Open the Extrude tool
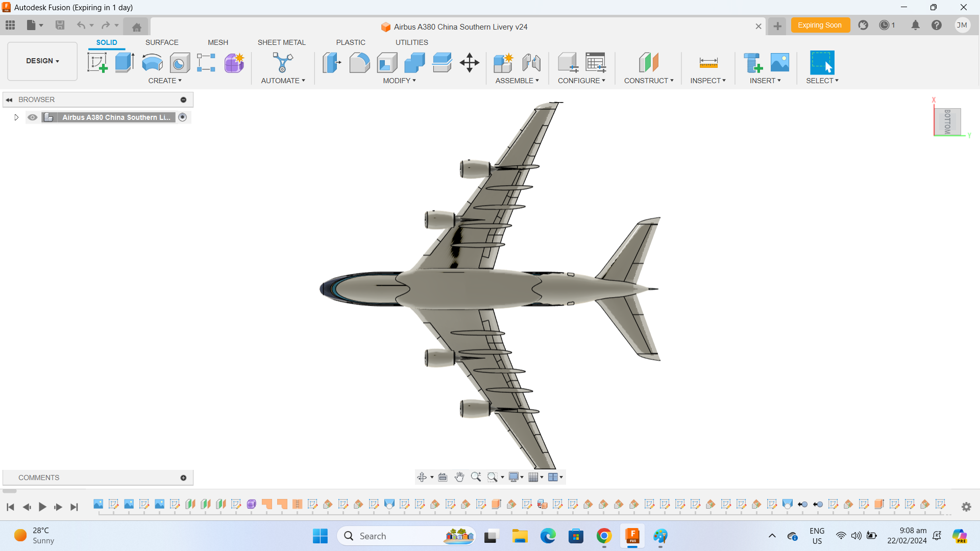 124,62
